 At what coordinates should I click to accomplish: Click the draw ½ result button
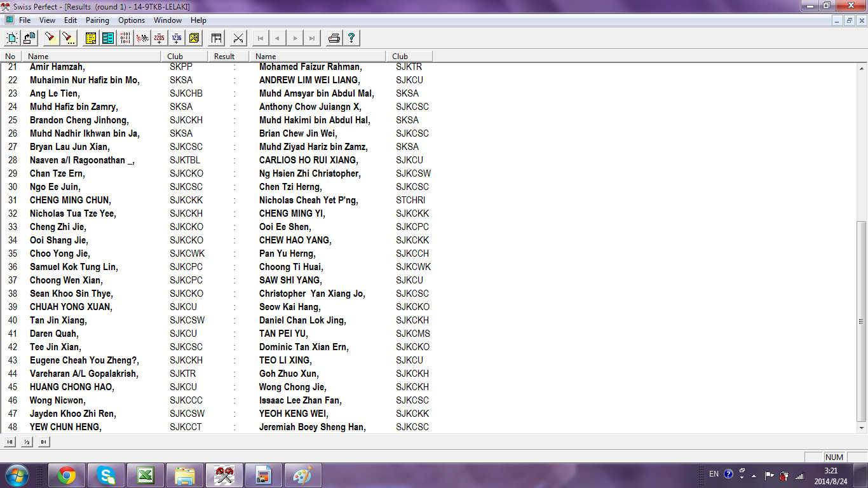coord(27,442)
